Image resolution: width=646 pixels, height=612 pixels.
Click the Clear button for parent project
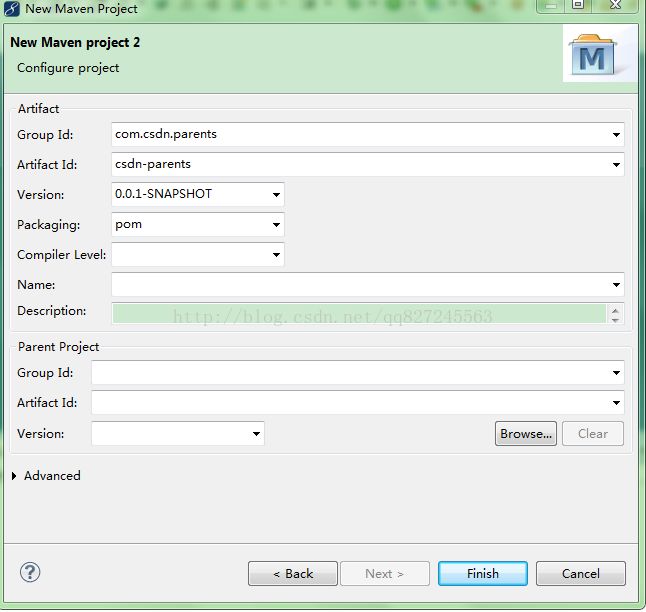593,434
